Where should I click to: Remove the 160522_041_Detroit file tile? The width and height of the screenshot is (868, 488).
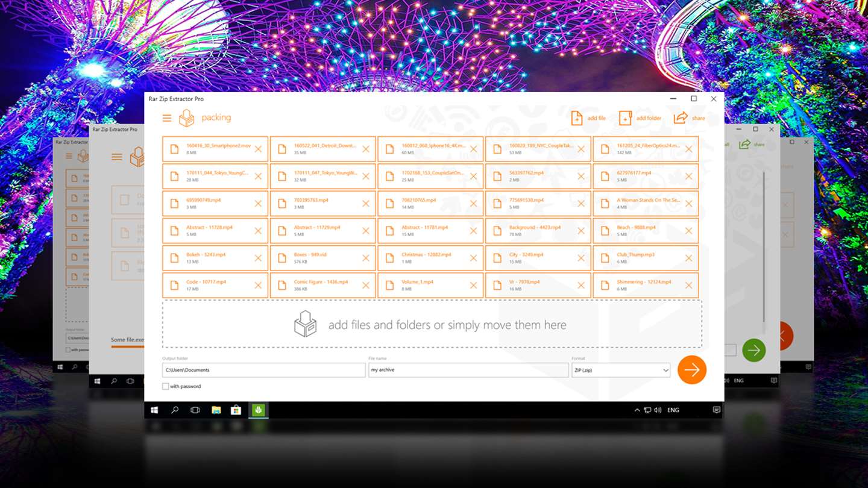coord(366,149)
